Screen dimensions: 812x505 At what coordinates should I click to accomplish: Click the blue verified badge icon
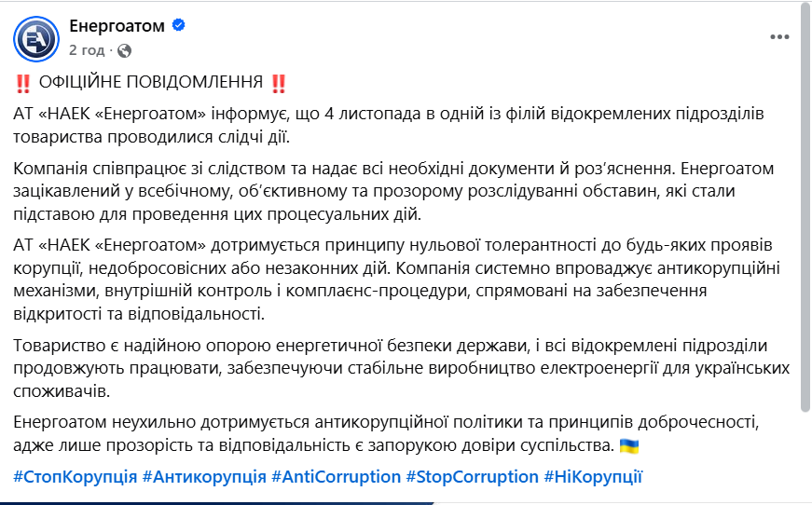(178, 26)
